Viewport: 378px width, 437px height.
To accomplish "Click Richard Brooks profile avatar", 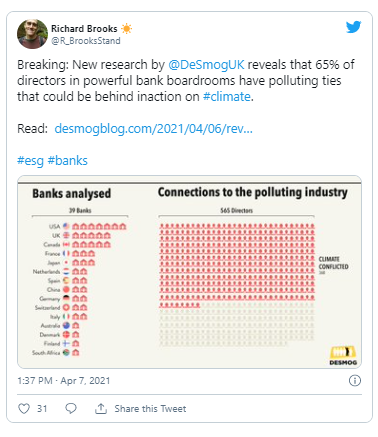I will (x=32, y=34).
